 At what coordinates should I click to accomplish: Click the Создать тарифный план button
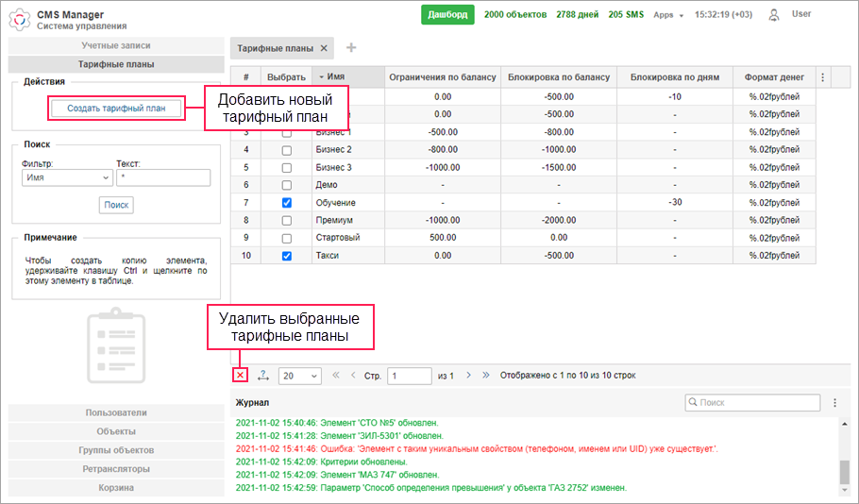coord(116,109)
